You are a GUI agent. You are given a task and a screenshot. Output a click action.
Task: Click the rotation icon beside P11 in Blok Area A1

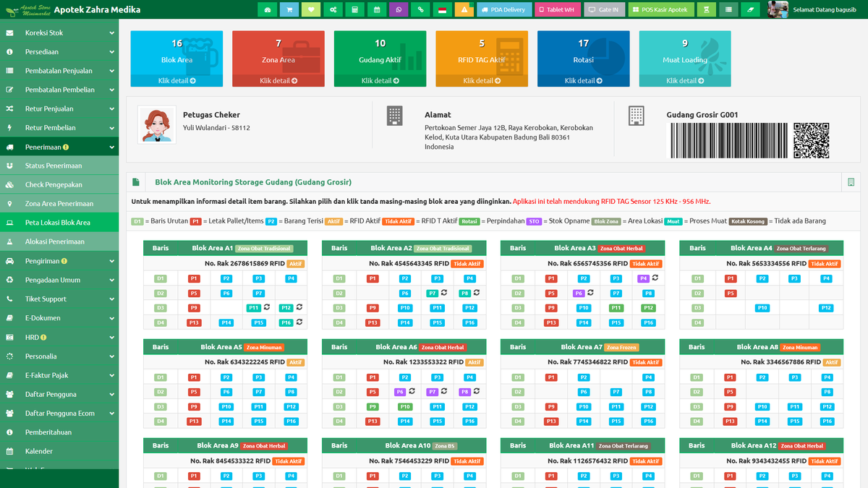point(266,307)
